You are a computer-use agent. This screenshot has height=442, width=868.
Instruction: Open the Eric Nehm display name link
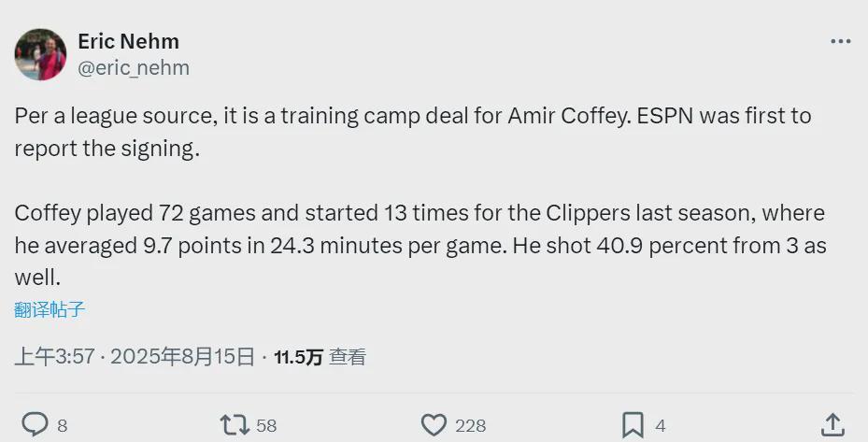pyautogui.click(x=128, y=41)
